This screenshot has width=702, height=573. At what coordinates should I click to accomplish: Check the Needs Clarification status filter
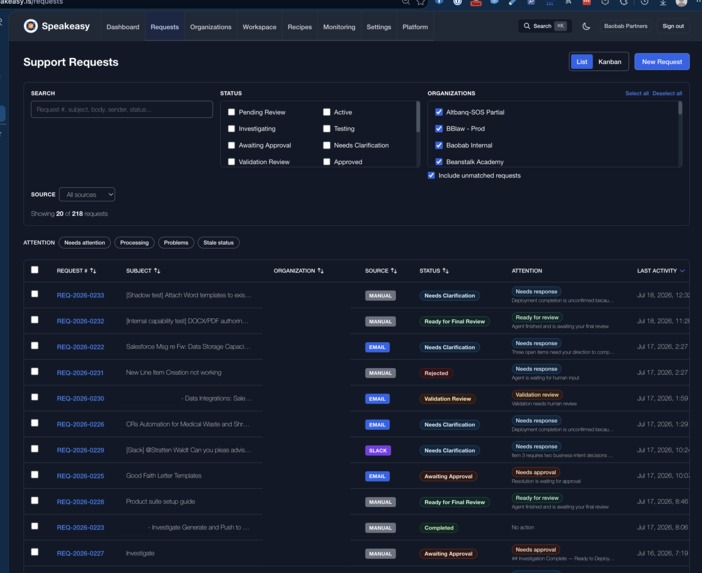pyautogui.click(x=327, y=145)
